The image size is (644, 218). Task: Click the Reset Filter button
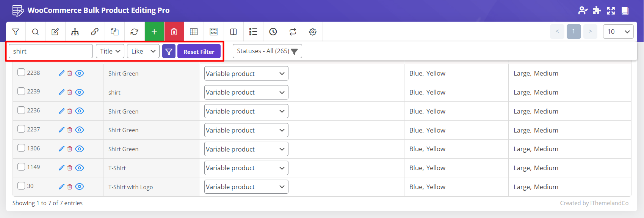199,52
